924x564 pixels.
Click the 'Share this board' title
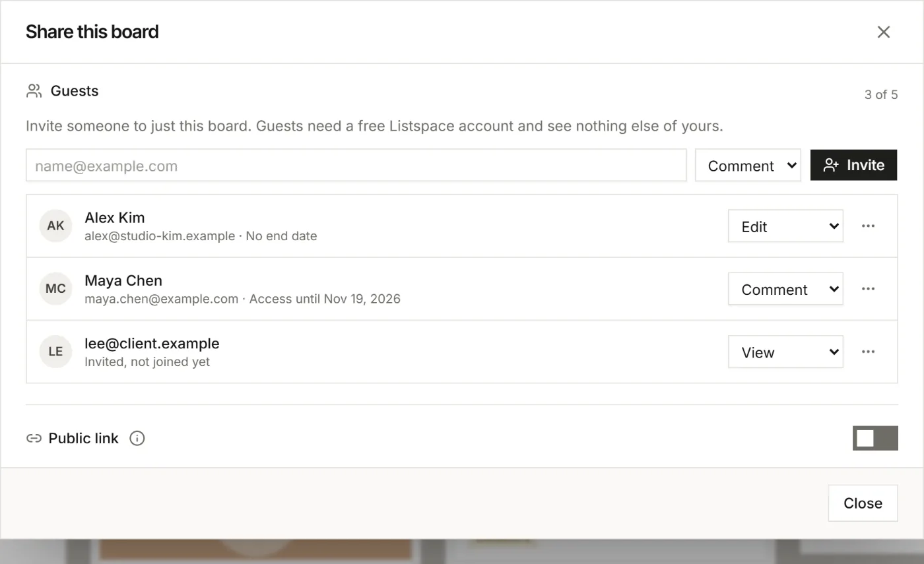tap(92, 32)
